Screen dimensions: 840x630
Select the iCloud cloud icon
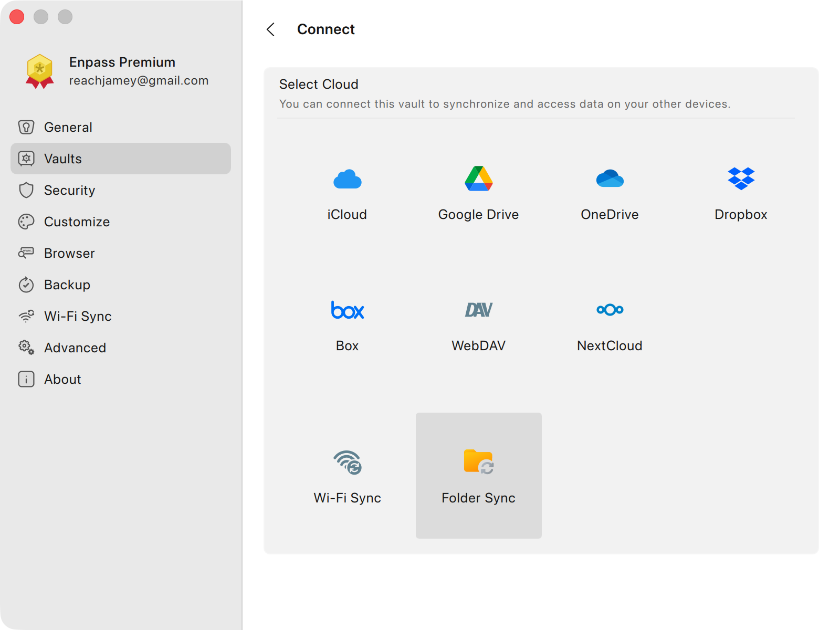click(347, 179)
